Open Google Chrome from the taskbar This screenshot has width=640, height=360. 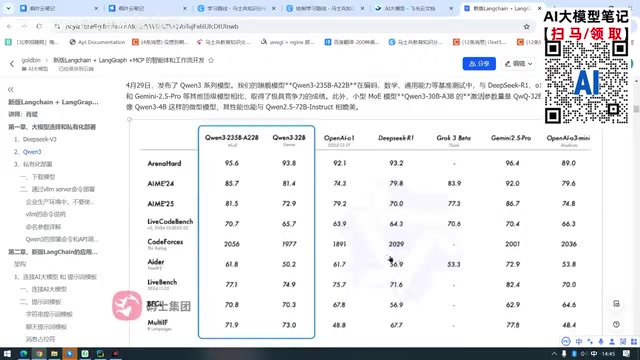39,353
